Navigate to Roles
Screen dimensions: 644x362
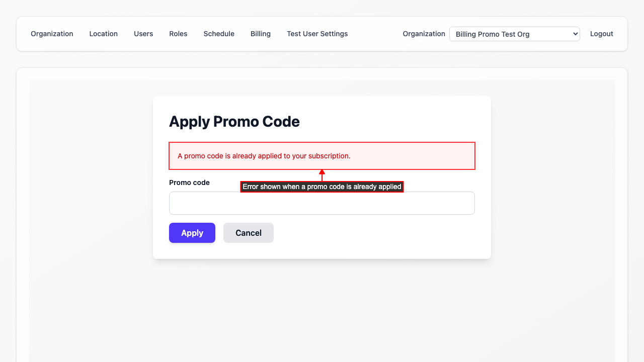[178, 34]
